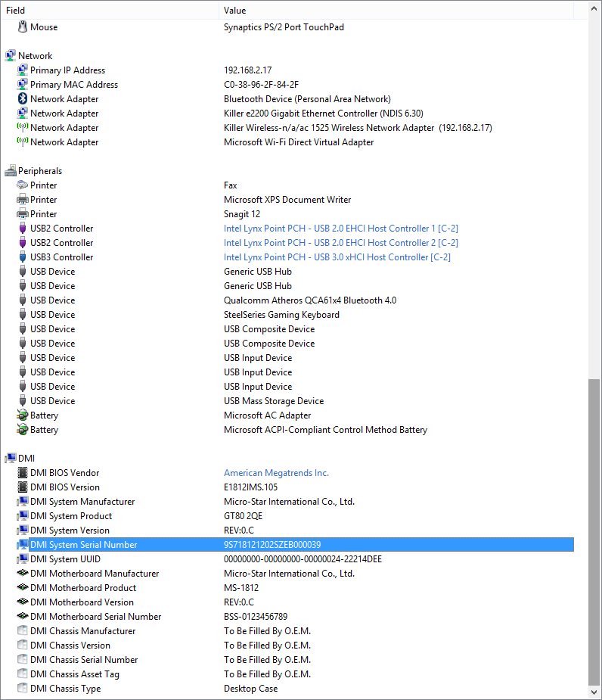Click Killer e2200 Gigabit Ethernet Controller value
Viewport: 602px width, 700px height.
[324, 114]
